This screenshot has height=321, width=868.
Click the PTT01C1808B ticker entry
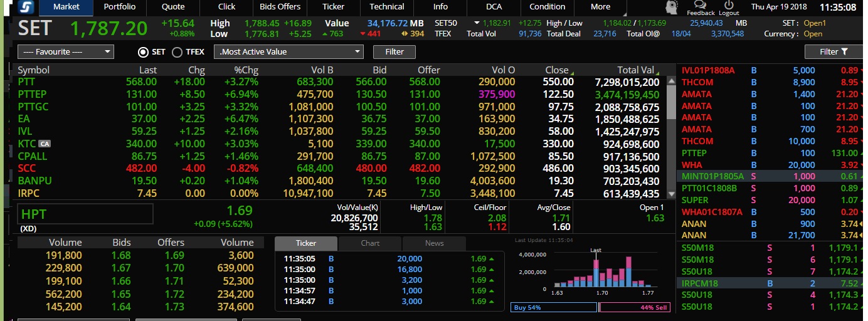click(709, 188)
